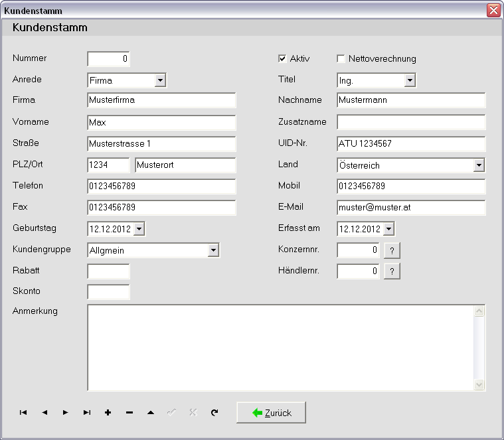
Task: Click the Erfasst am date text 12.12.2012
Action: pyautogui.click(x=360, y=229)
